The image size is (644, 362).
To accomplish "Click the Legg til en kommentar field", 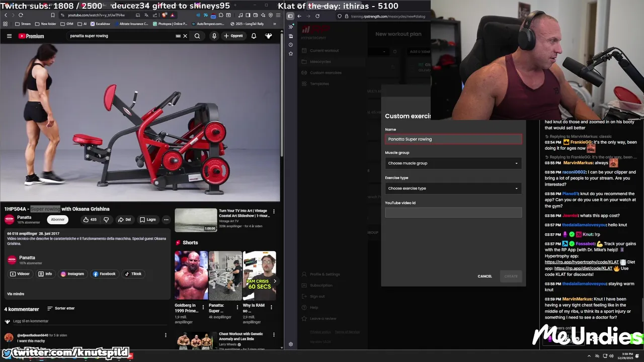I will coord(91,321).
